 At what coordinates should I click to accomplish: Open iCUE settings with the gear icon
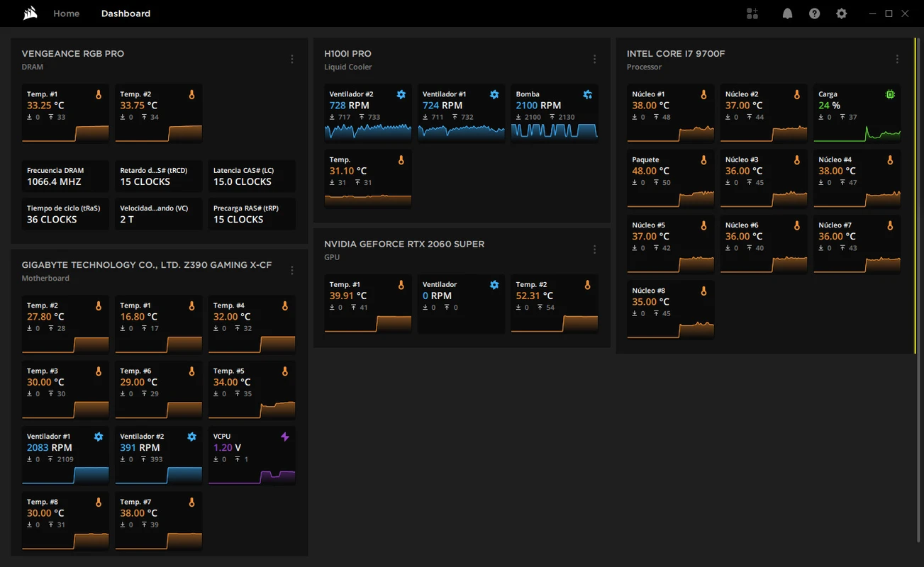[x=841, y=13]
